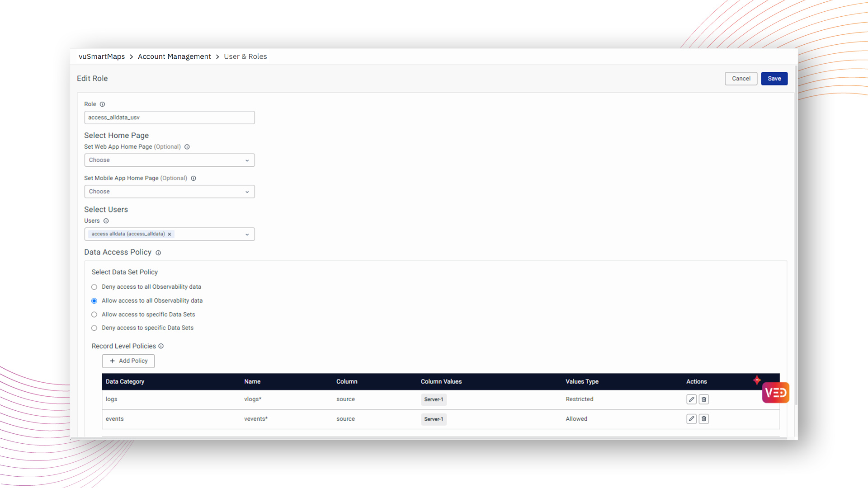The height and width of the screenshot is (488, 868).
Task: Click info icon next to Role label
Action: [x=102, y=104]
